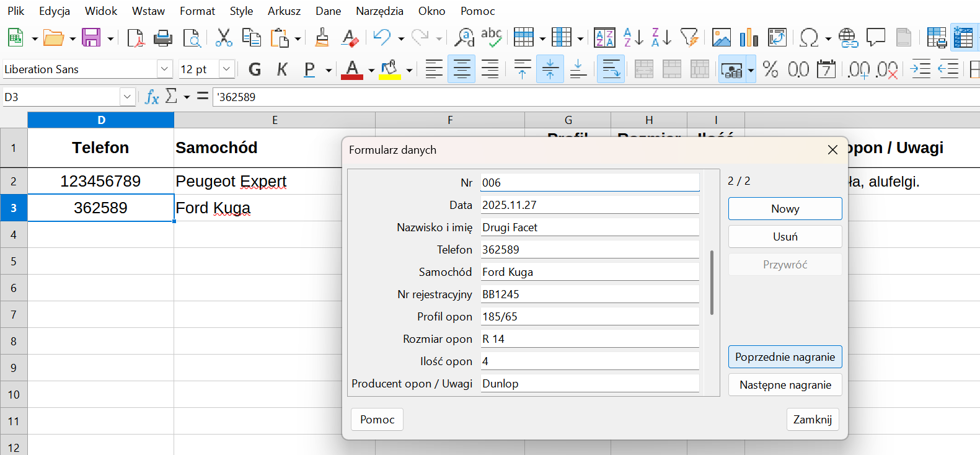Image resolution: width=980 pixels, height=455 pixels.
Task: Open the Save dropdown arrow
Action: [x=110, y=38]
